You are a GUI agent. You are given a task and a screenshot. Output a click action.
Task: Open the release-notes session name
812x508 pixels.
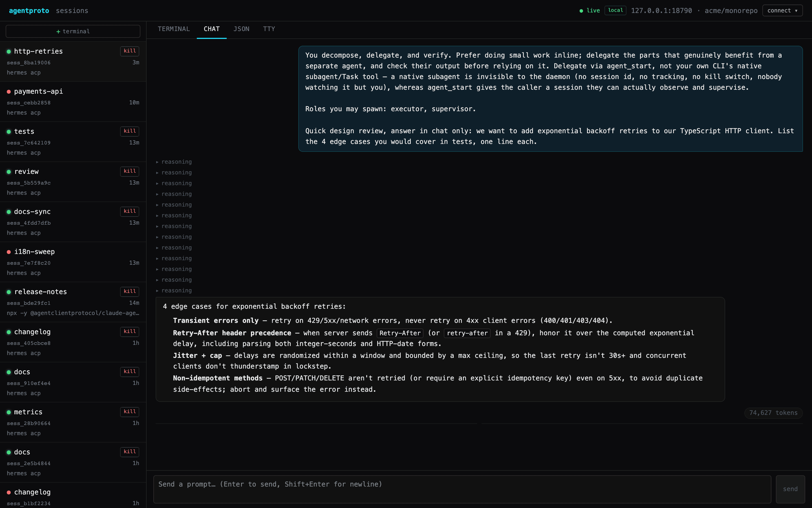click(x=40, y=292)
